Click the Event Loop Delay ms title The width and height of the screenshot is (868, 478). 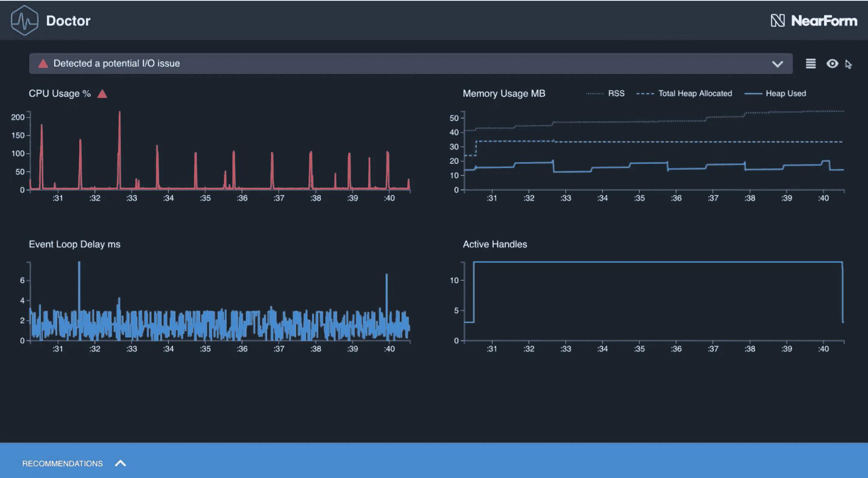pos(74,244)
